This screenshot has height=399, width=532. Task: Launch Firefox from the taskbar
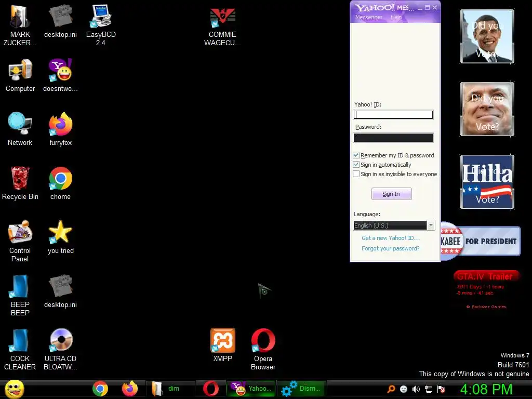130,389
